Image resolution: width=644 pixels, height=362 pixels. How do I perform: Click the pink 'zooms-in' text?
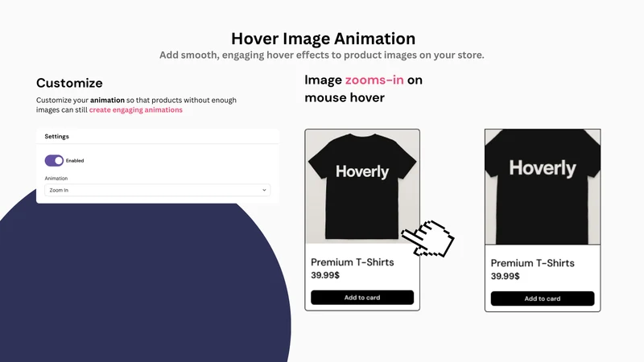tap(374, 80)
